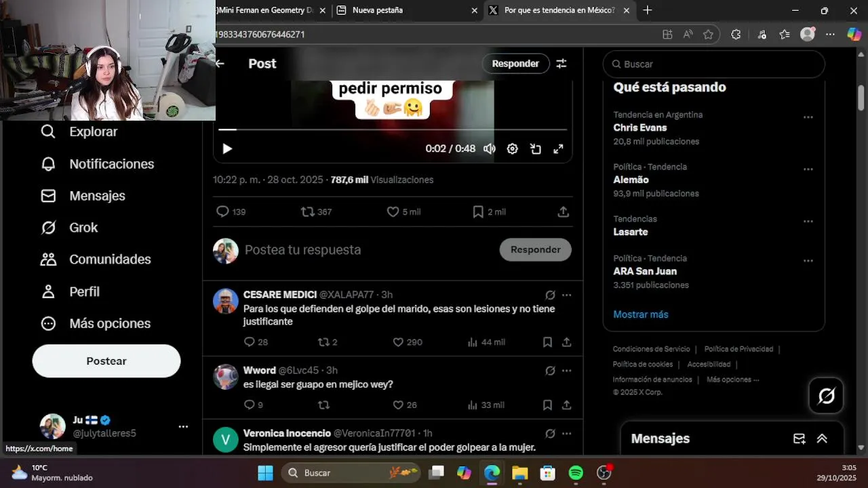
Task: Click the Responder button in Post header
Action: pos(515,63)
